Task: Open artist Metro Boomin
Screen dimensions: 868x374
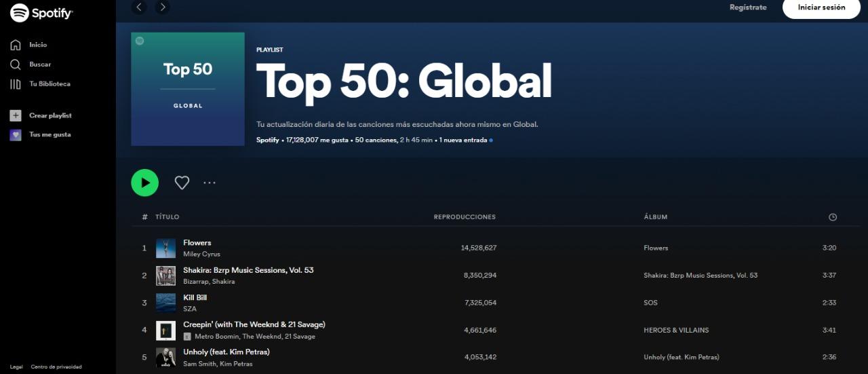Action: 216,337
